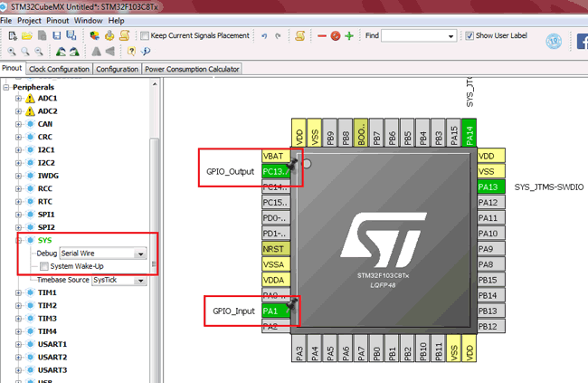Click the Best Fit magnifier icon
The image size is (588, 383).
tap(25, 51)
